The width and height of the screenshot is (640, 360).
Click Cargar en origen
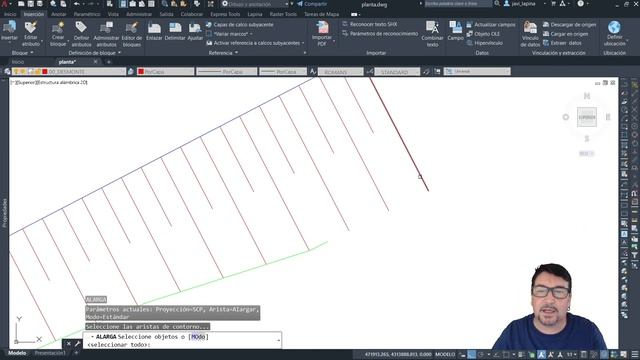tap(565, 34)
